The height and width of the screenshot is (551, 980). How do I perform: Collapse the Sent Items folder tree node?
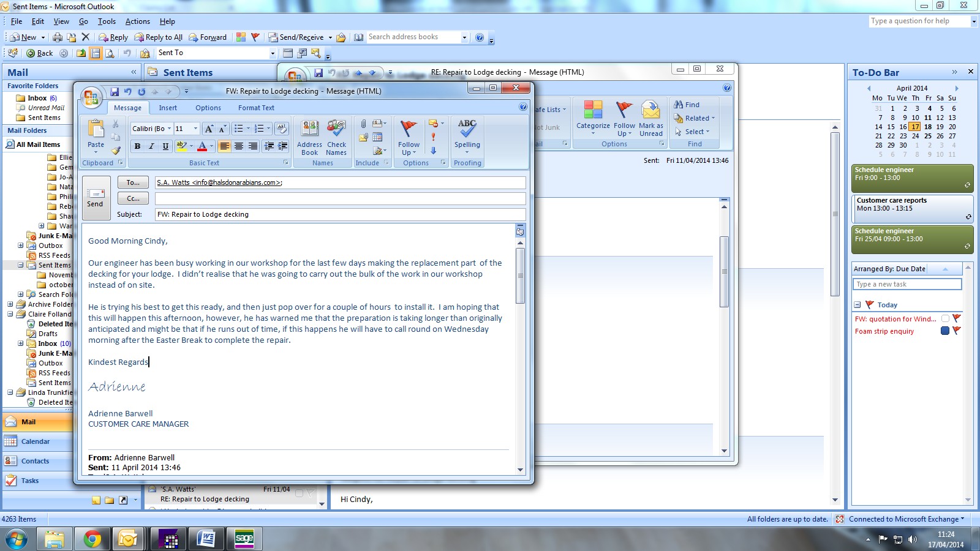point(21,265)
